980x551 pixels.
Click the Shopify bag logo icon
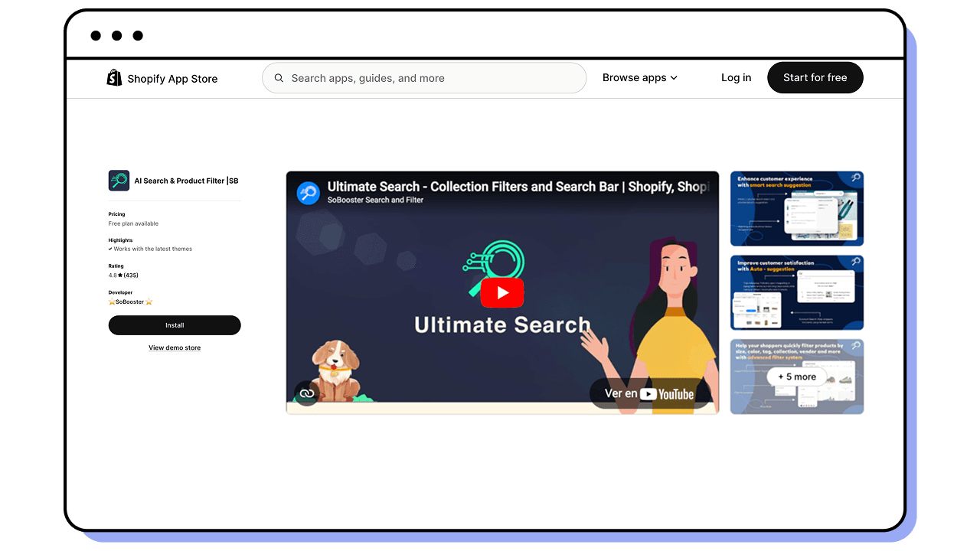point(113,77)
